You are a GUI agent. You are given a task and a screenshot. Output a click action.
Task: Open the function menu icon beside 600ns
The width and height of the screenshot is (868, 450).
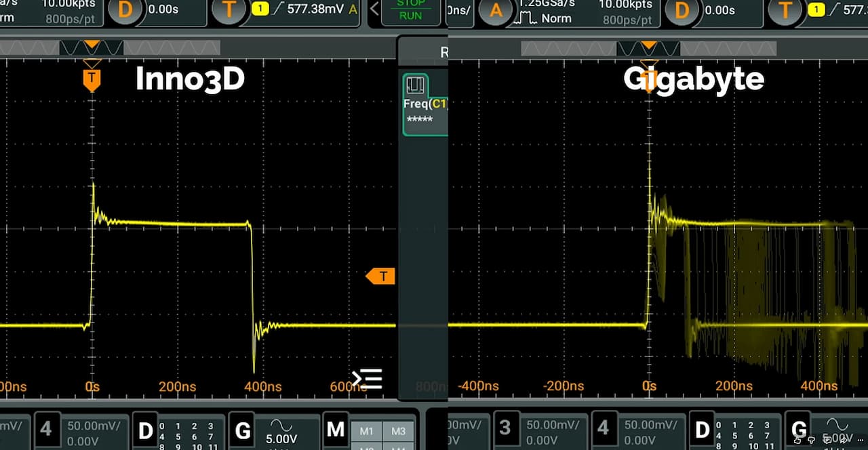[x=367, y=379]
